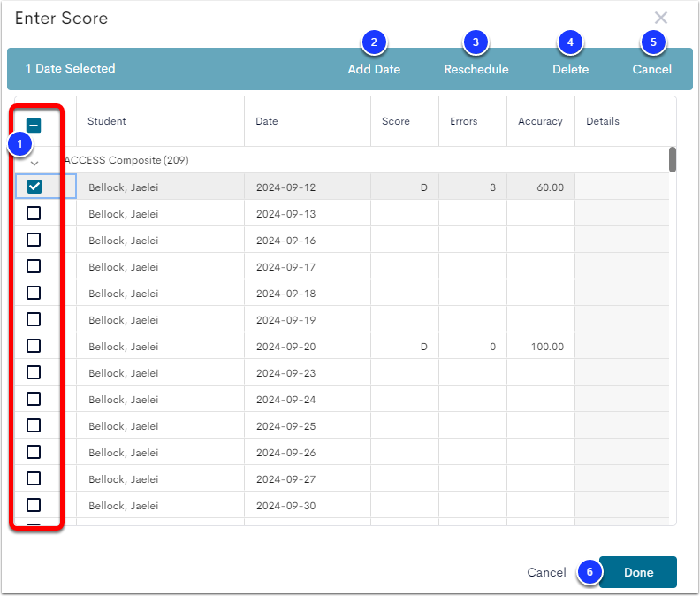Click the vertical scrollbar thumb of the table
This screenshot has width=700, height=596.
click(673, 159)
